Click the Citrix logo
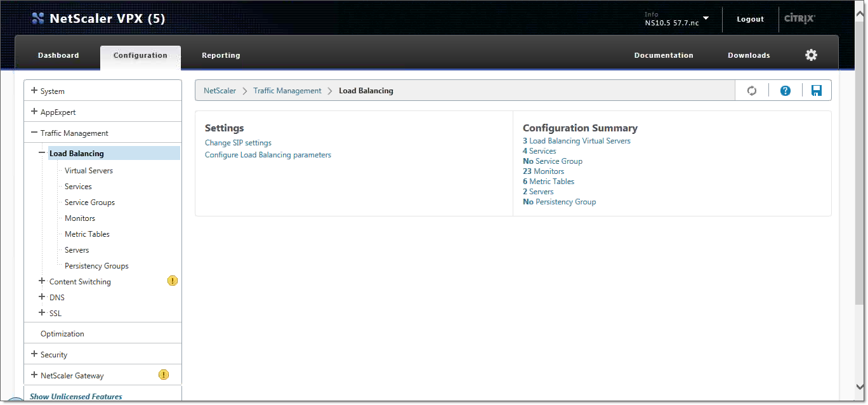 [x=799, y=19]
